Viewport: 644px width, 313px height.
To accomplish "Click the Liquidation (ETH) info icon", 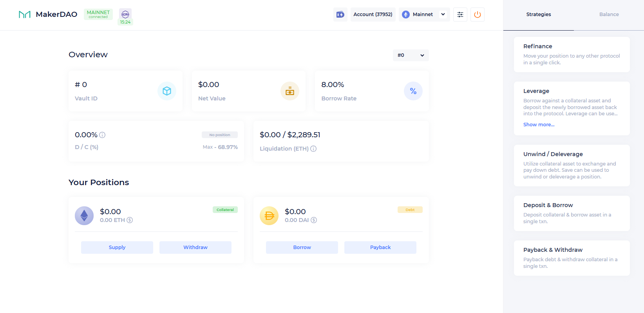I will point(313,149).
